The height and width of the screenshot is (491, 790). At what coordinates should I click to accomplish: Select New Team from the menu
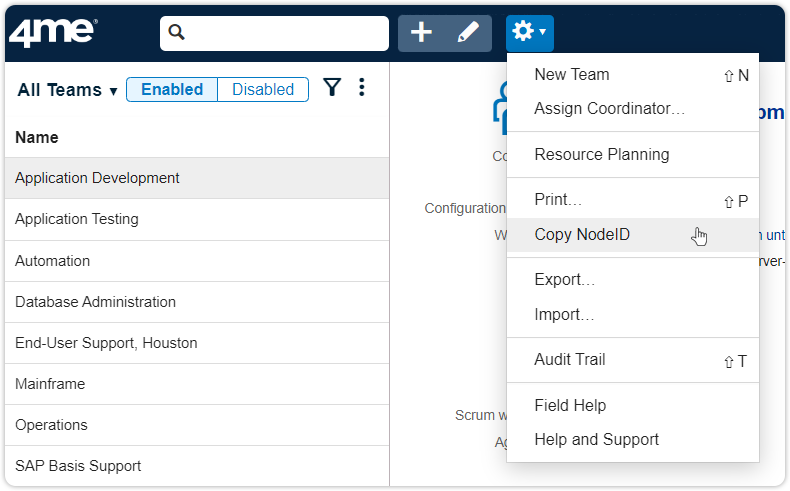coord(572,74)
